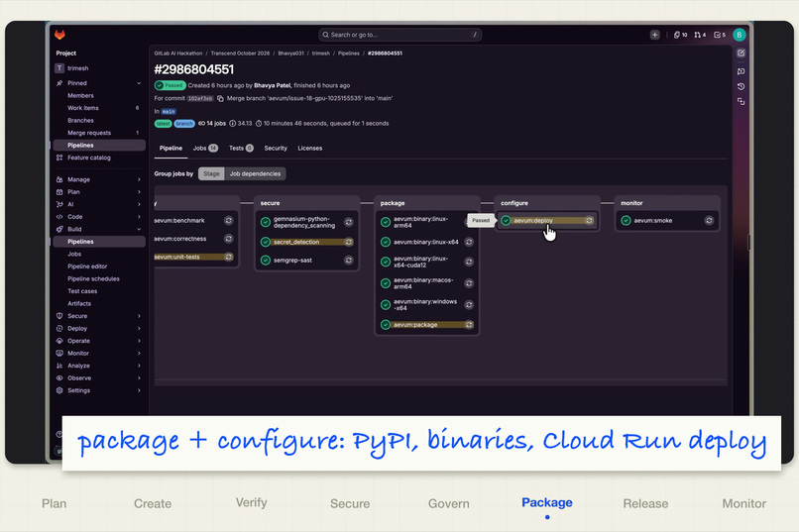Image resolution: width=799 pixels, height=532 pixels.
Task: Retry the aevum:benchmark job
Action: point(228,221)
